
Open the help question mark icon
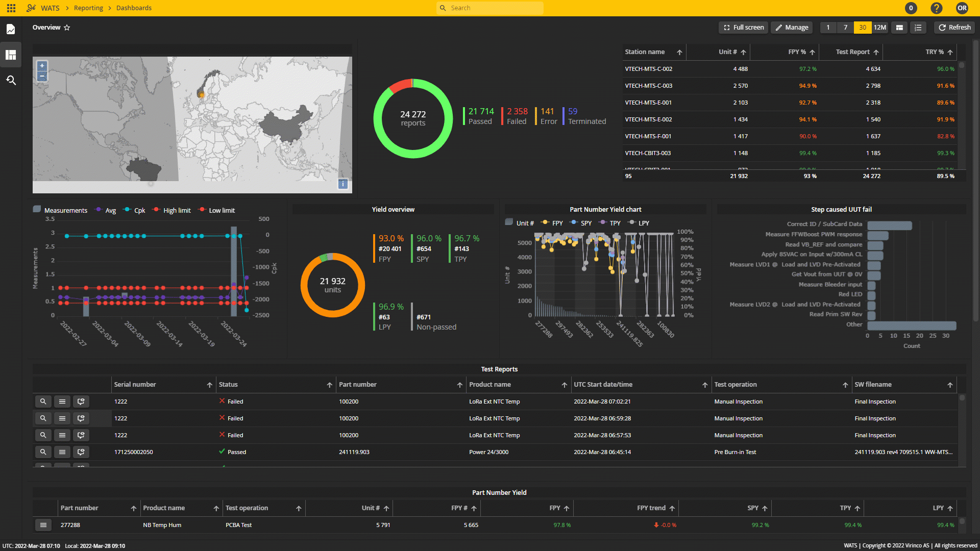[x=936, y=8]
